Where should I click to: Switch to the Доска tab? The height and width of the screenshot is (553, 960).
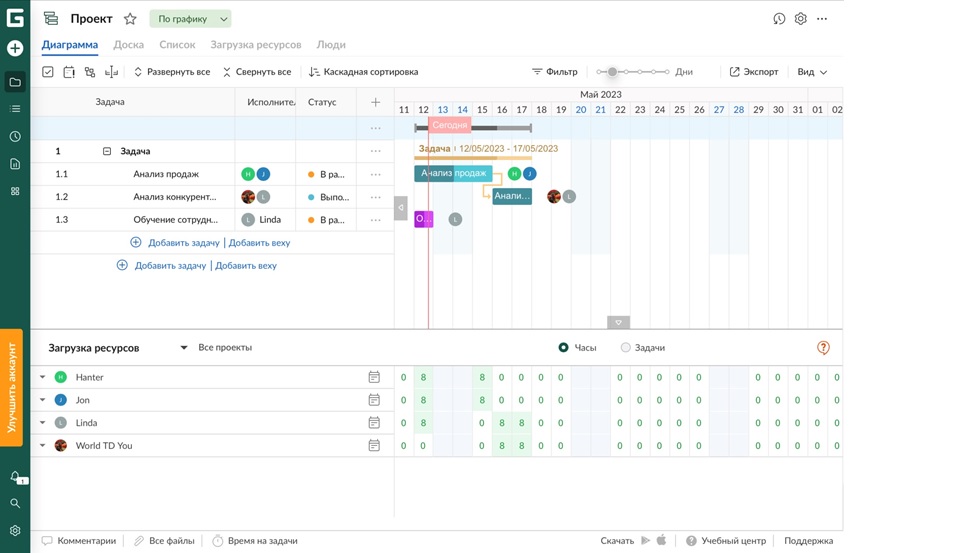(x=128, y=45)
